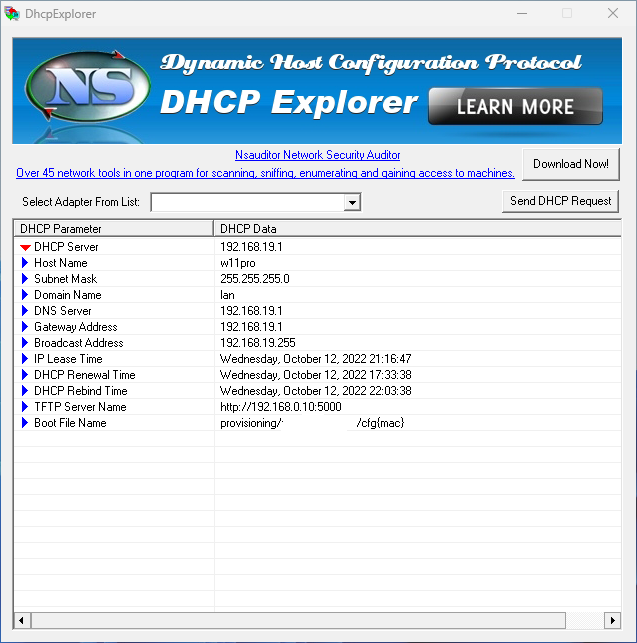Click the blue arrow beside Host Name
637x643 pixels.
click(25, 263)
